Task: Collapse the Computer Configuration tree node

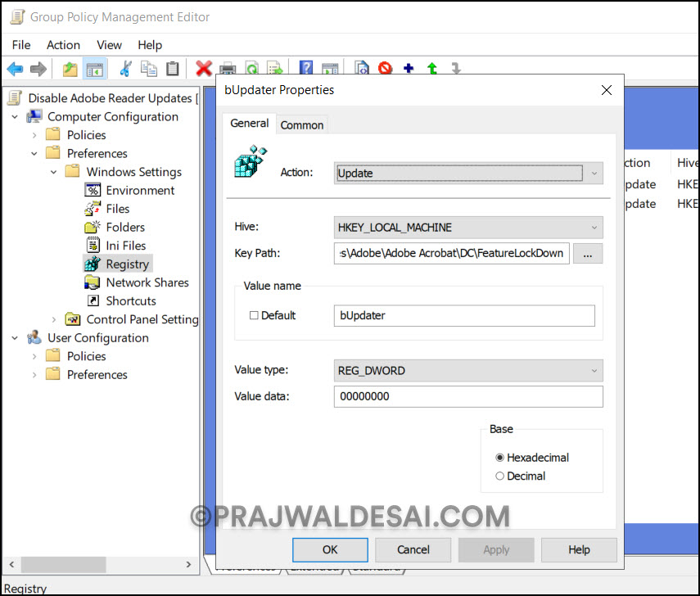Action: tap(15, 117)
